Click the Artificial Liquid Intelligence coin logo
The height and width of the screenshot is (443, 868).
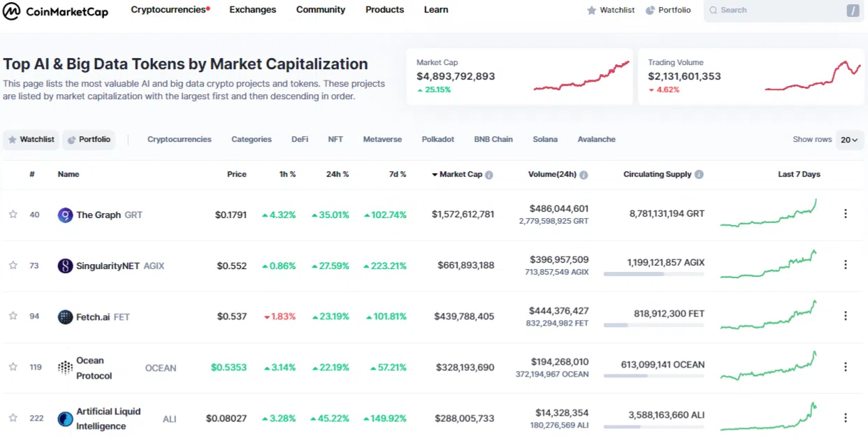[x=65, y=419]
